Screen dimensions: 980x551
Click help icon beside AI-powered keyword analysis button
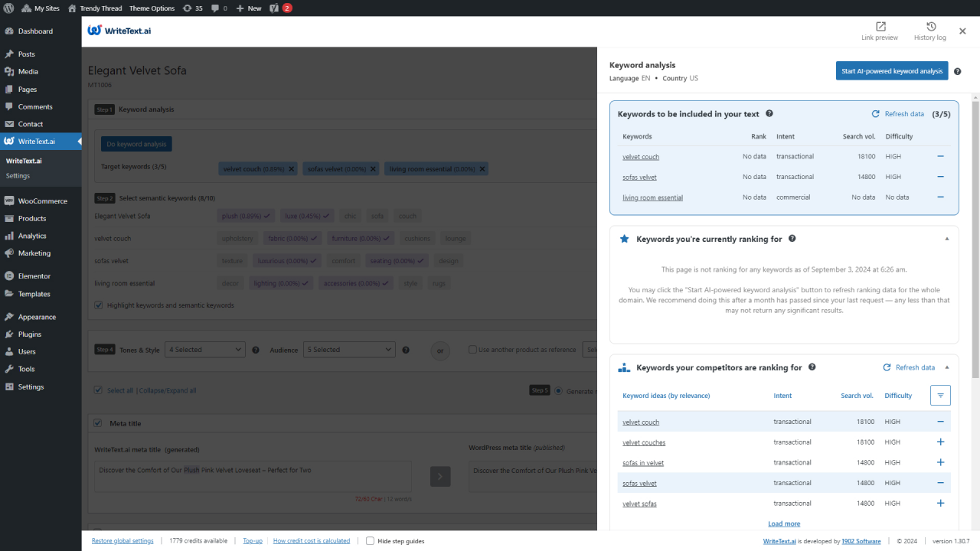(x=958, y=71)
